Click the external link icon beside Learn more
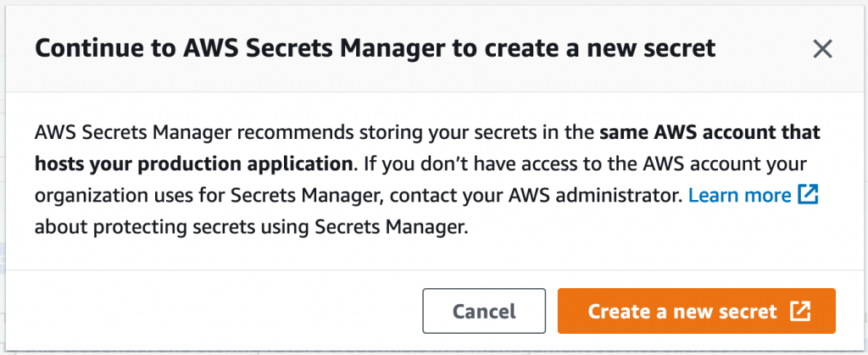Viewport: 868px width, 355px height. pos(808,195)
